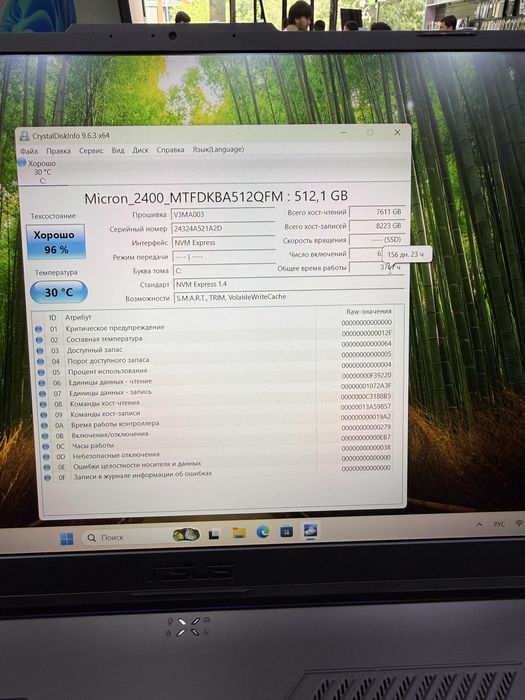
Task: Click status icon of attribute 08 Команды хост-чтения
Action: coord(43,404)
